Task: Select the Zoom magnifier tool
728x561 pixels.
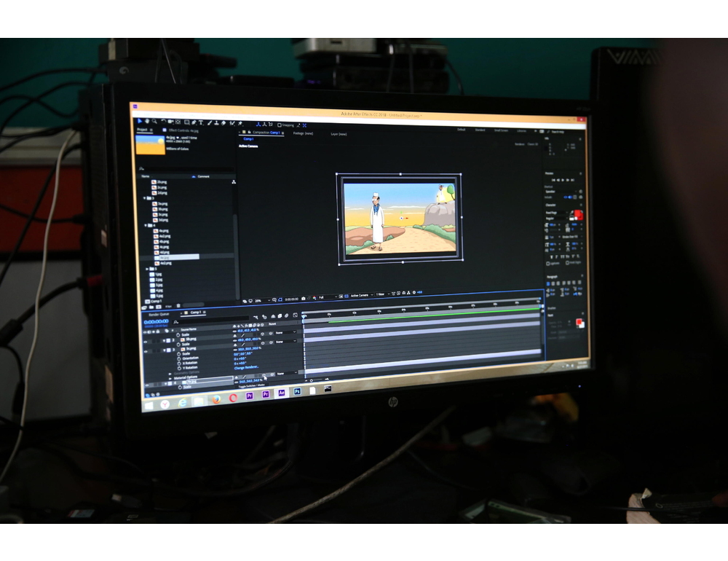Action: (154, 122)
